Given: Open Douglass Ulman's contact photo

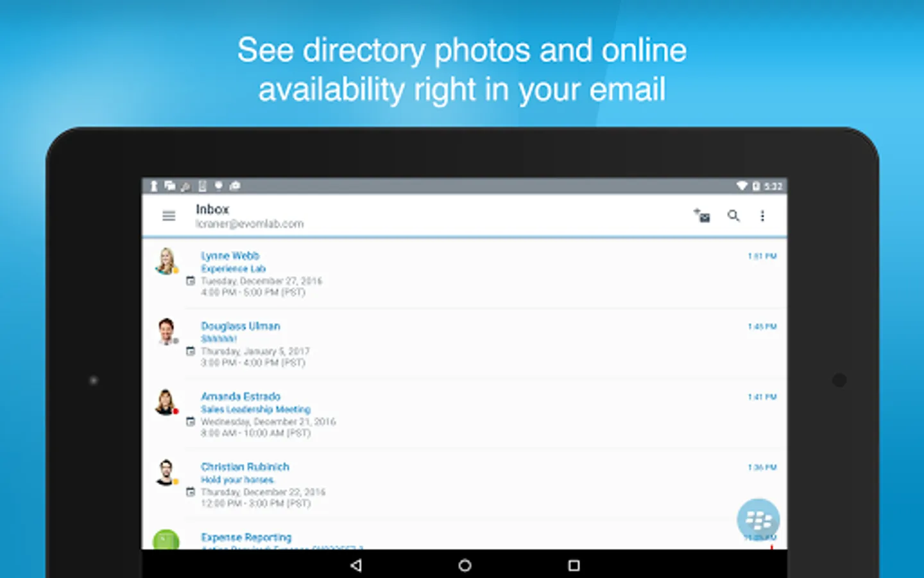Looking at the screenshot, I should (166, 331).
